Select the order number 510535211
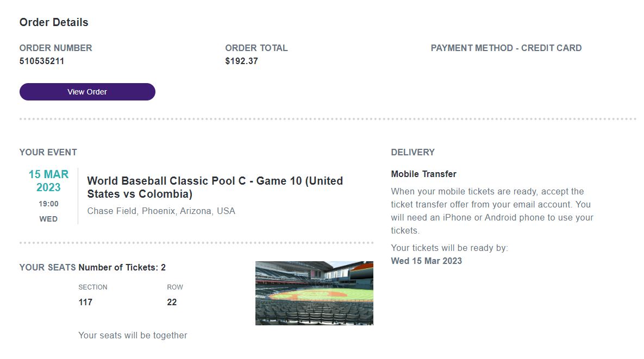The width and height of the screenshot is (644, 359). [42, 61]
